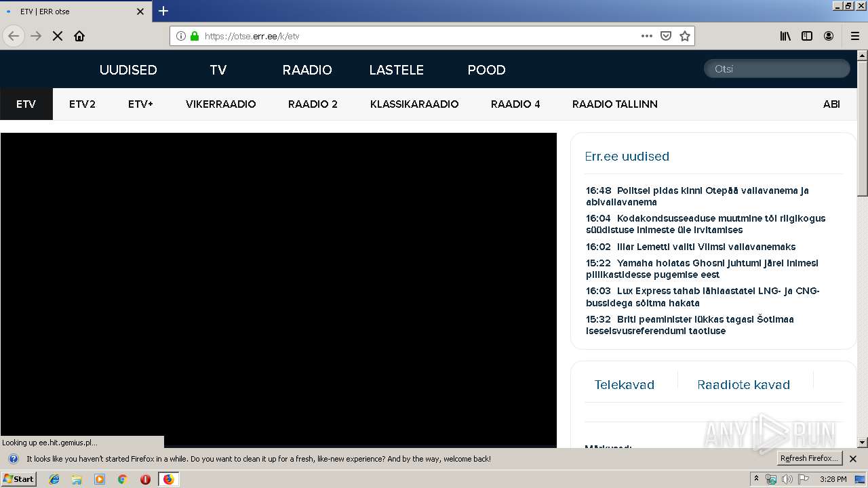Launch Chrome from taskbar

point(122,479)
